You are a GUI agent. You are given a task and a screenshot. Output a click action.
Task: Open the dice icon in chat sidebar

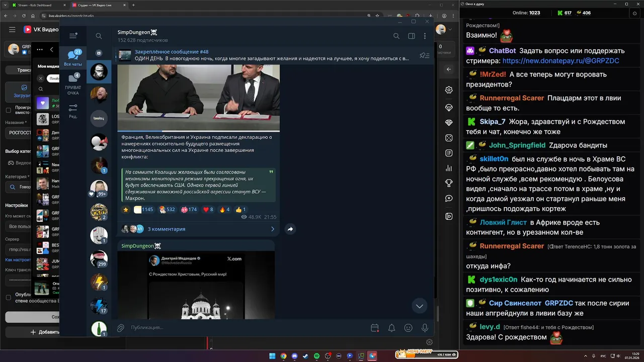(449, 138)
